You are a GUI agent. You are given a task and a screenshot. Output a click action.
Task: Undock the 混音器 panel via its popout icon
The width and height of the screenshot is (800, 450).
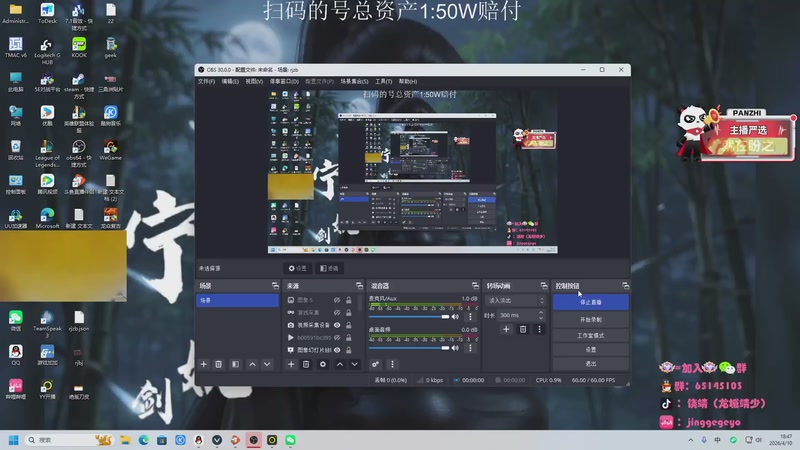click(475, 286)
